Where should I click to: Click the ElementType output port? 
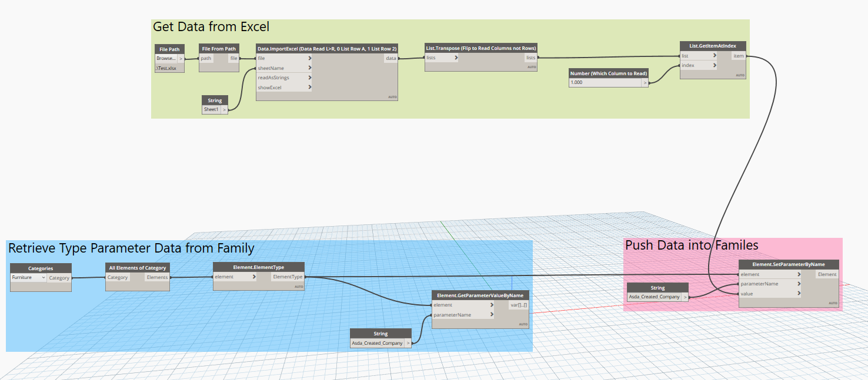[288, 277]
